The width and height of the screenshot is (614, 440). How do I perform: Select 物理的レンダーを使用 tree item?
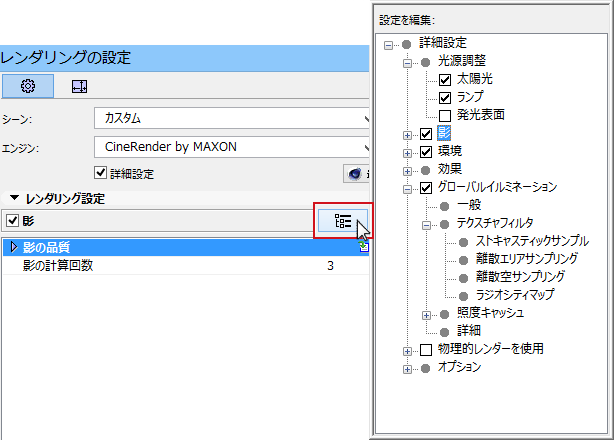[491, 348]
